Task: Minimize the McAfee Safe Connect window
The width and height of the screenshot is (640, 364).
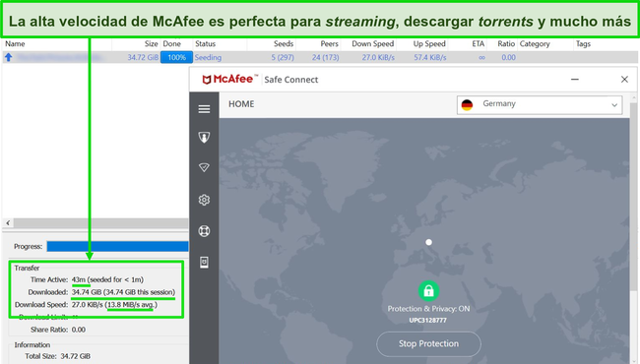Action: coord(575,80)
